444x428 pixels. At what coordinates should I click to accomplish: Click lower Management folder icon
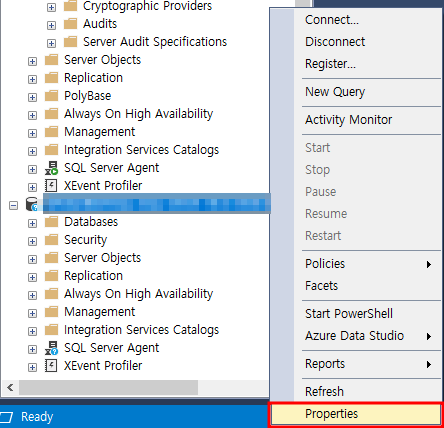pos(51,311)
